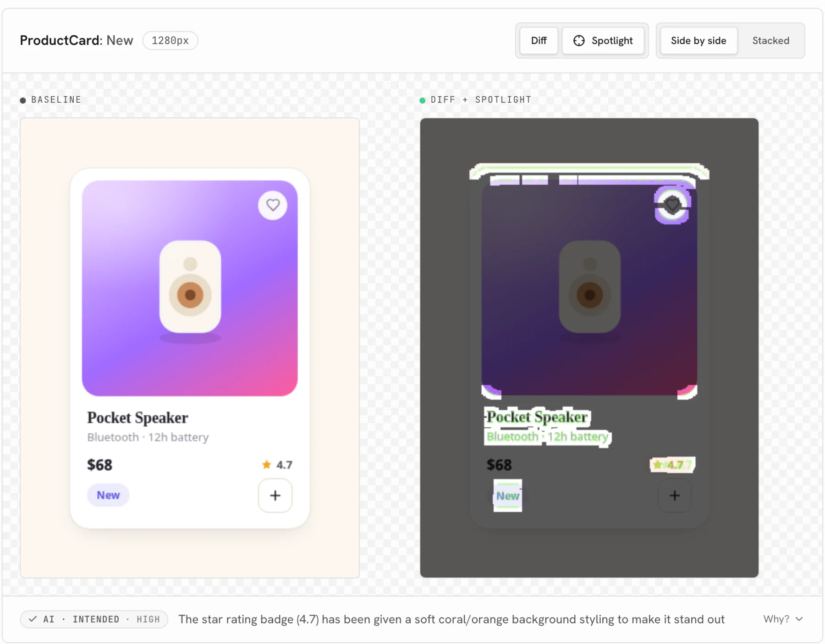Click the ProductCard: New heading
The width and height of the screenshot is (825, 644).
(77, 40)
